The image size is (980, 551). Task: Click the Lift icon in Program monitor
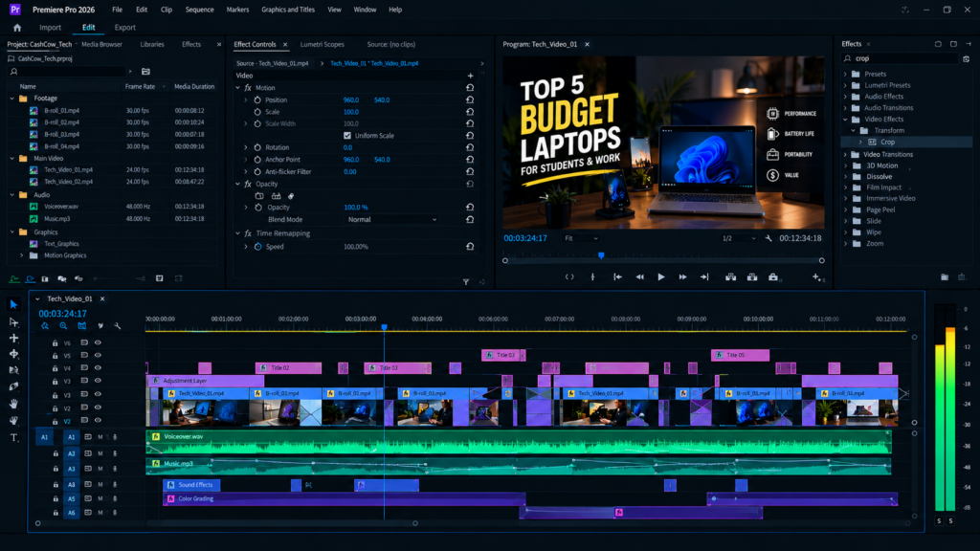[730, 276]
